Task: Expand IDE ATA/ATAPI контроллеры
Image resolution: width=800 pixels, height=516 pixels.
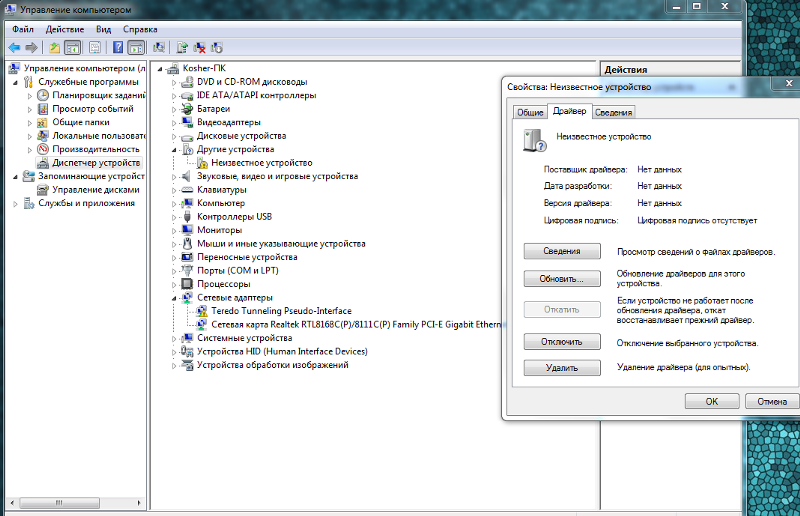Action: pyautogui.click(x=174, y=95)
